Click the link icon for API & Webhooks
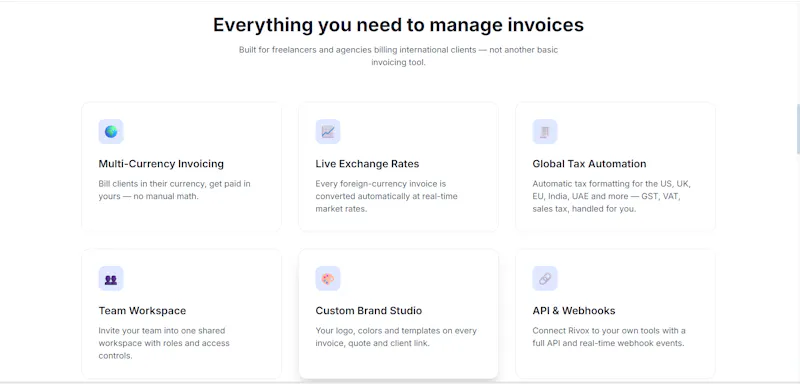Viewport: 800px width, 384px height. 545,278
